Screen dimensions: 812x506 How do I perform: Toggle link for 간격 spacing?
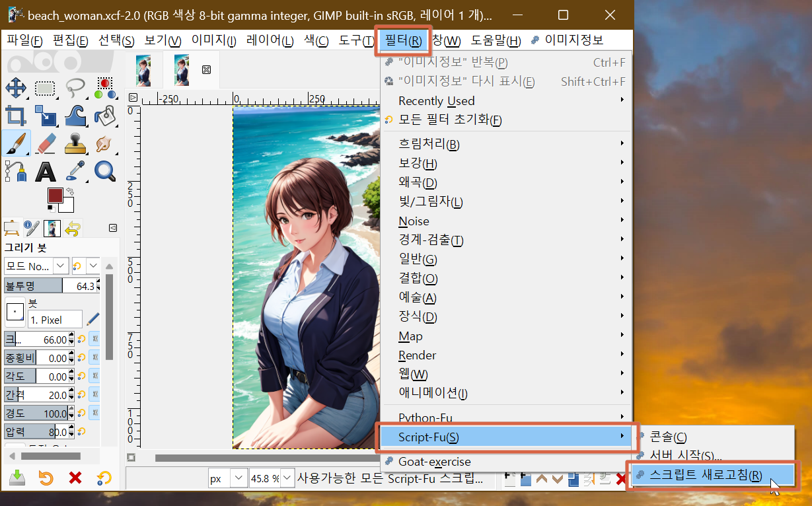pos(94,395)
